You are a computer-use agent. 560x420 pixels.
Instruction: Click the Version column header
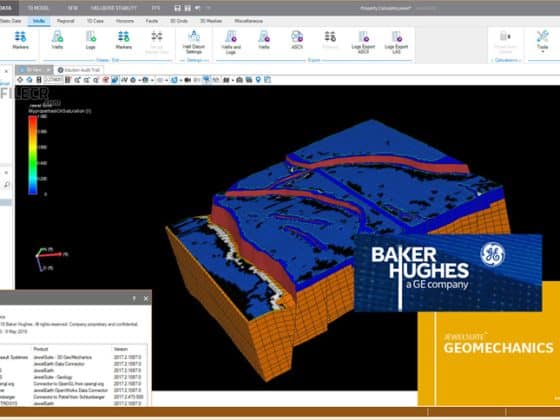[120, 349]
